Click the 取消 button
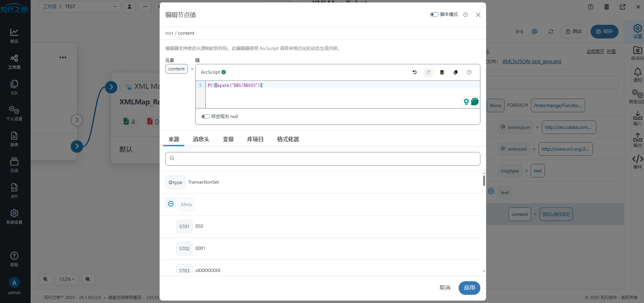Image resolution: width=644 pixels, height=303 pixels. pos(445,288)
